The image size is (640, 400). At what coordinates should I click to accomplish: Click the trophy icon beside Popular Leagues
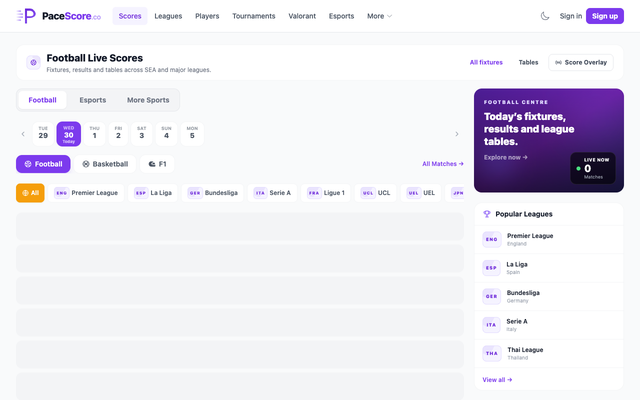(x=487, y=214)
